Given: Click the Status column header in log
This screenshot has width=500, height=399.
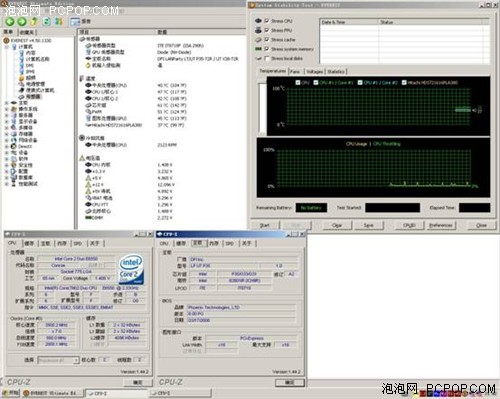Looking at the screenshot, I should click(x=430, y=22).
